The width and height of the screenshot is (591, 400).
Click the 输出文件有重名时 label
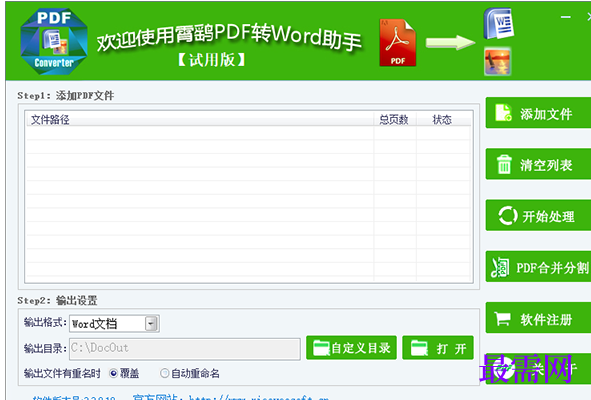click(x=62, y=373)
